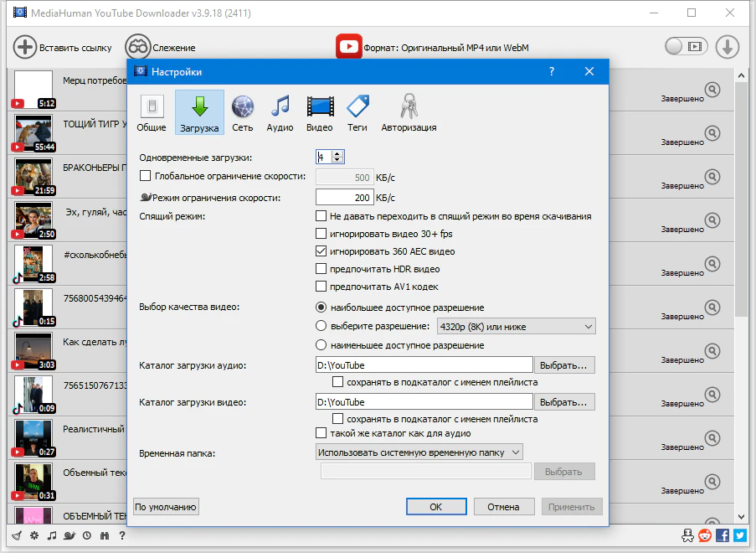756x553 pixels.
Task: Select наименьшее доступное разрешение radio button
Action: coord(321,345)
